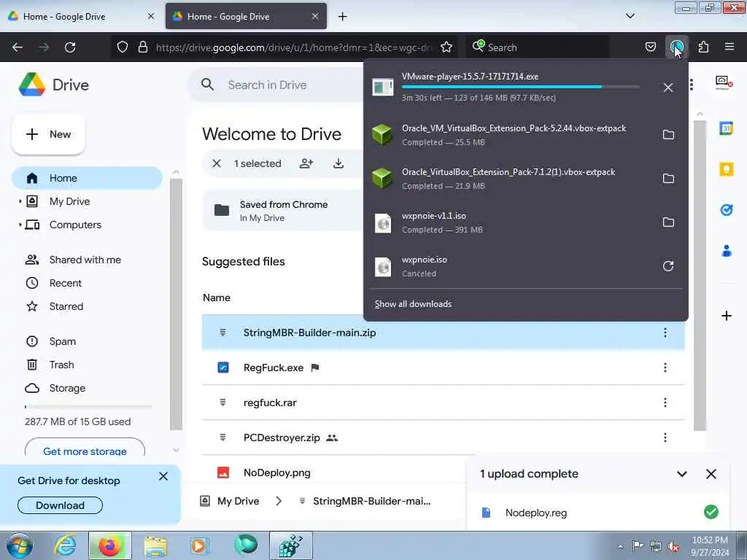Open the list all tabs dropdown arrow
Viewport: 747px width, 560px height.
click(630, 16)
